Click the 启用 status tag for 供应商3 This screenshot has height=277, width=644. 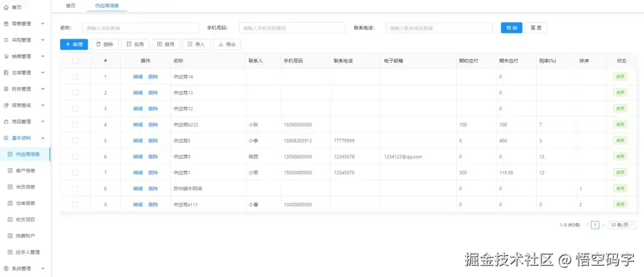pyautogui.click(x=620, y=156)
